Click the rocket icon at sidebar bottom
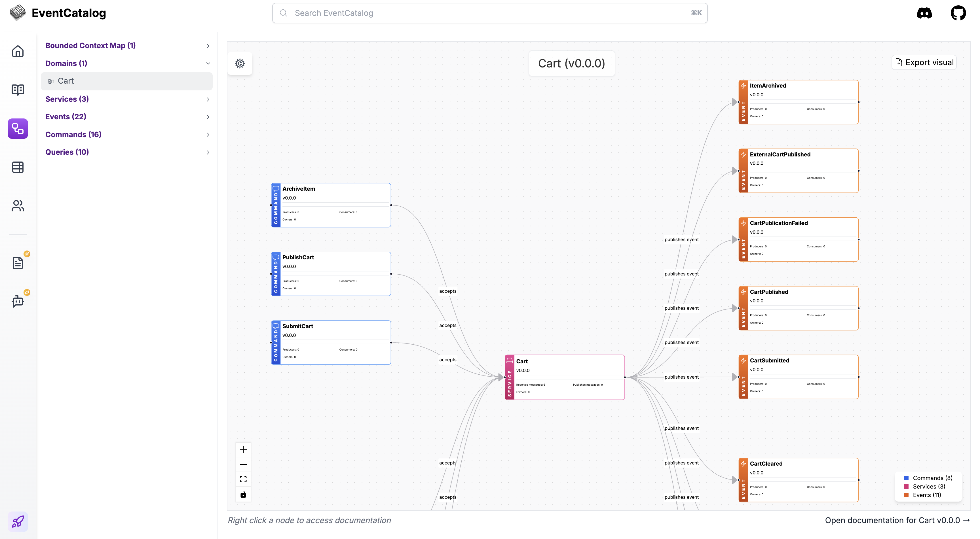This screenshot has width=980, height=539. [x=18, y=521]
